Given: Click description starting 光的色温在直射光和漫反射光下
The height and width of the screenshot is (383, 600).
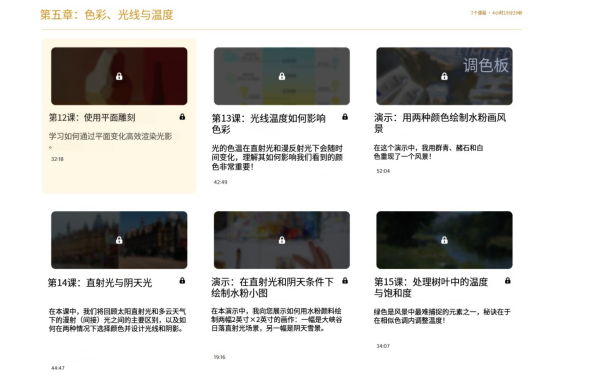Looking at the screenshot, I should point(277,157).
